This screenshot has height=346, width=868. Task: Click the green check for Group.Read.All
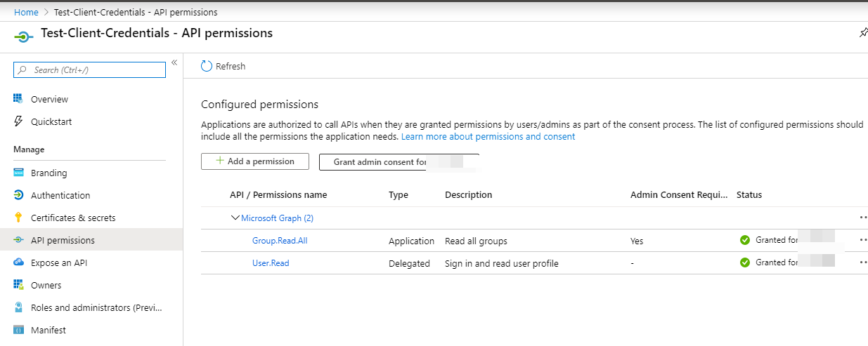tap(745, 240)
